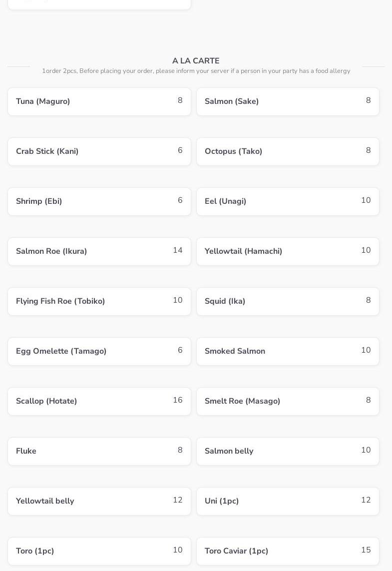The height and width of the screenshot is (571, 392).
Task: Choose Flying Fish Roe (Tobiko)
Action: click(99, 301)
